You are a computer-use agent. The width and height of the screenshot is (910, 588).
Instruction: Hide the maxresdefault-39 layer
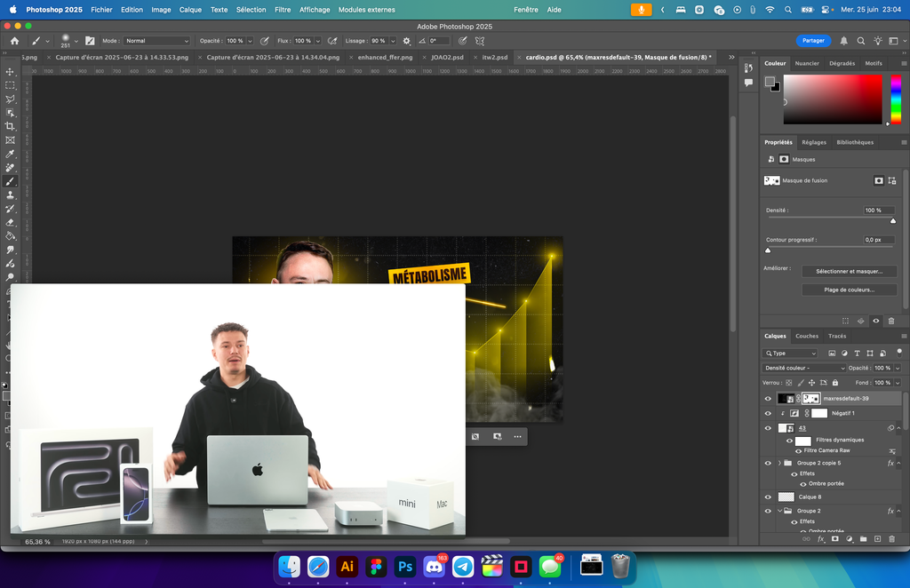(768, 399)
